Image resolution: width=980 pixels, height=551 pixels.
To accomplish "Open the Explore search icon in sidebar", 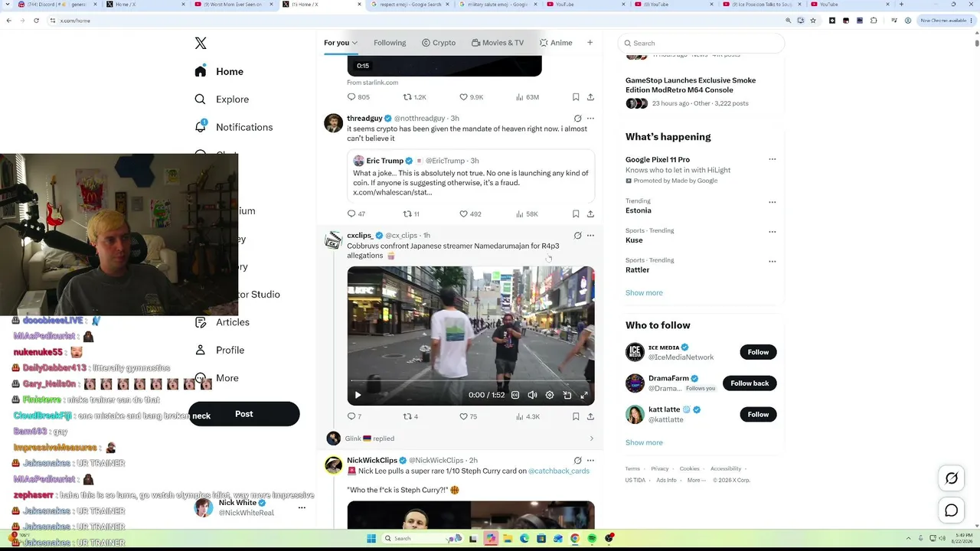I will (200, 99).
